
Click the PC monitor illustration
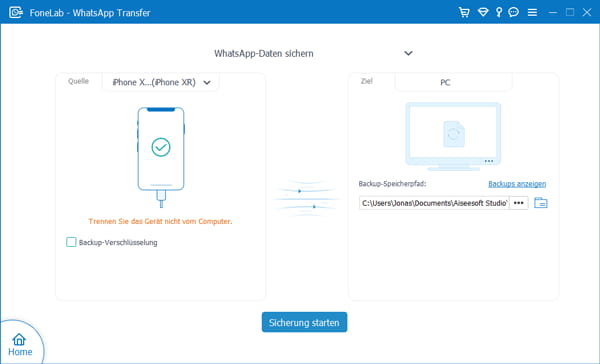tap(453, 136)
